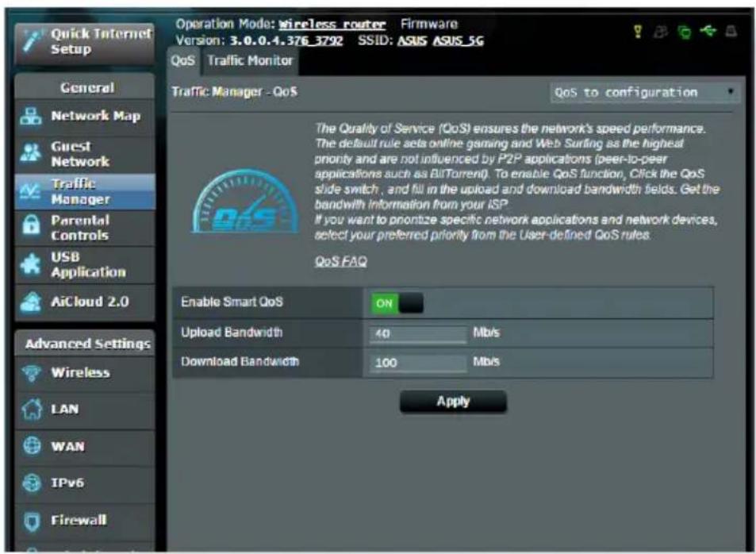The height and width of the screenshot is (554, 756).
Task: Switch to the QoS tab
Action: [183, 61]
